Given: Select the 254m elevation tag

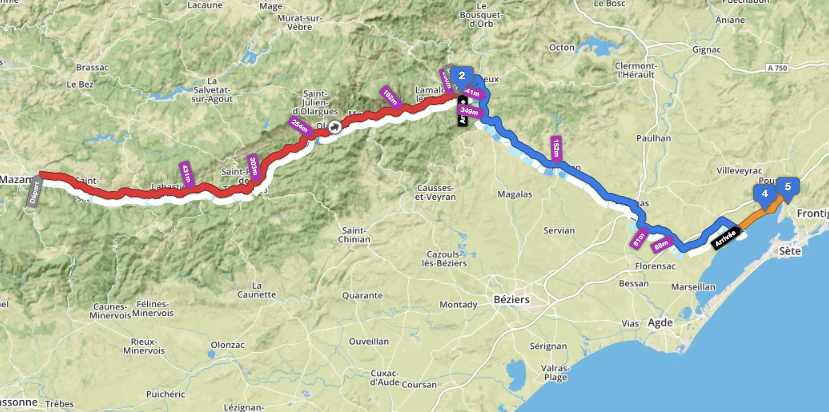Looking at the screenshot, I should pos(299,127).
